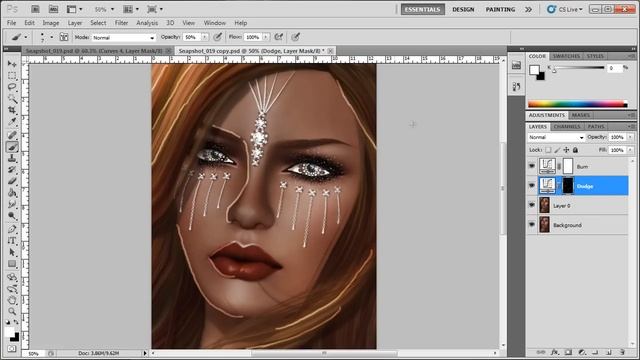
Task: Toggle lock image pixels
Action: click(x=557, y=150)
